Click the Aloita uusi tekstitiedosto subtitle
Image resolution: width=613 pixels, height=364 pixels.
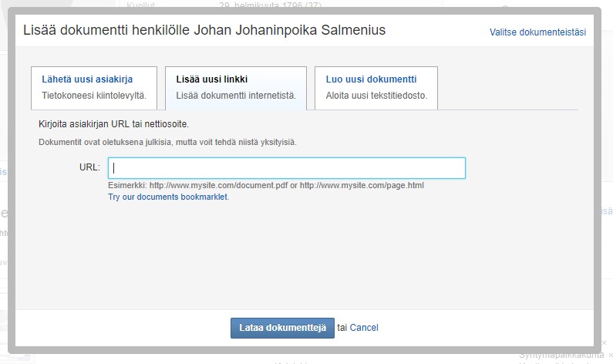(x=376, y=96)
